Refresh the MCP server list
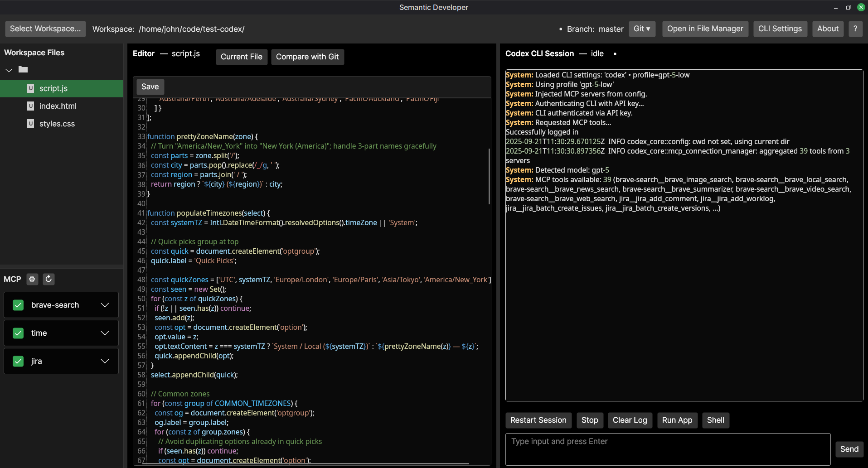The image size is (868, 468). 48,279
